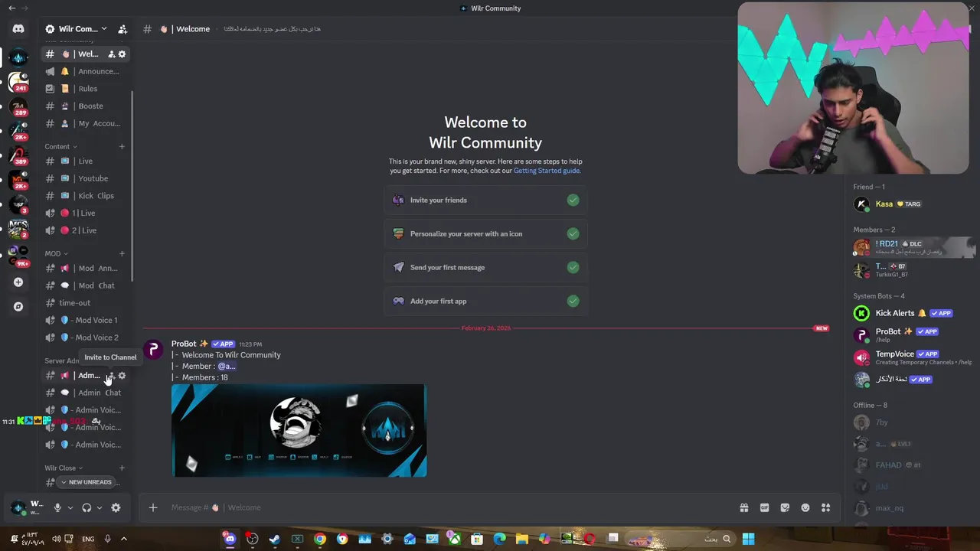Viewport: 980px width, 551px height.
Task: Open the emoji picker
Action: 805,507
